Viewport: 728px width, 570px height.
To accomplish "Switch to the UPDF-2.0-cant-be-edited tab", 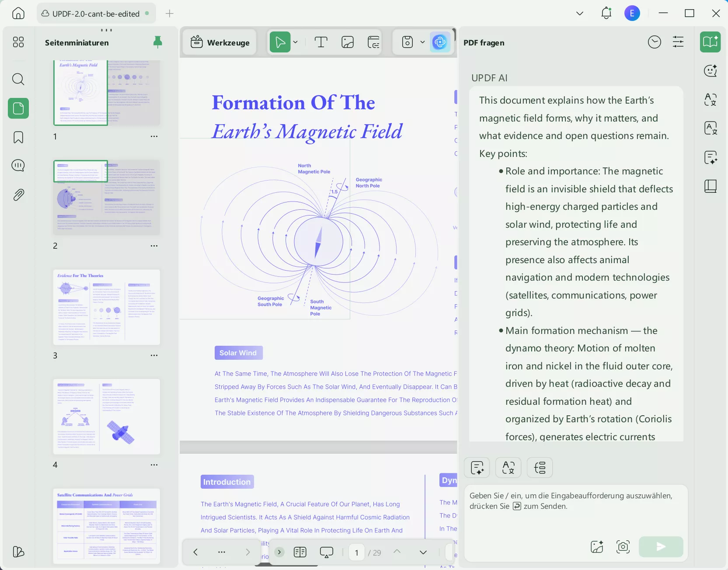I will (96, 13).
